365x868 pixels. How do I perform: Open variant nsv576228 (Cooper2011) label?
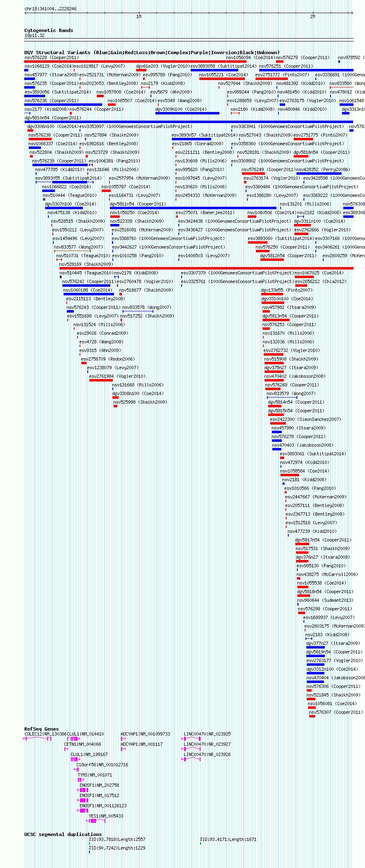(x=52, y=58)
